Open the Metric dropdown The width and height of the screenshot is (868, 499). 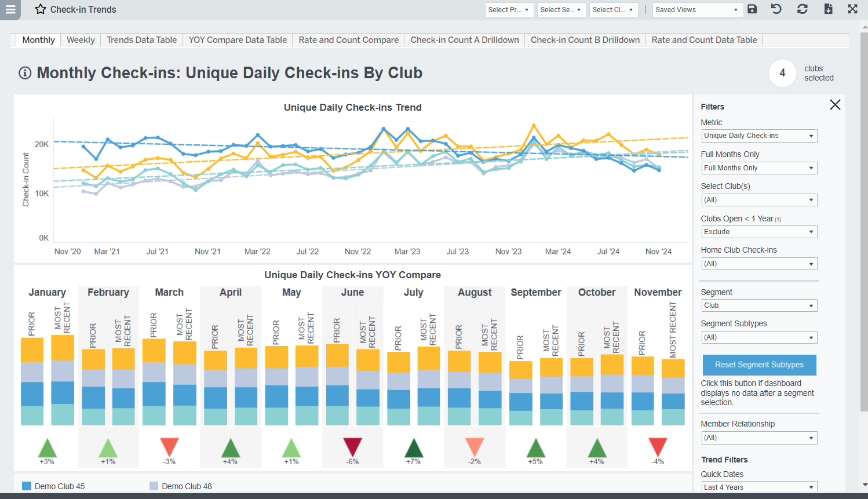(x=759, y=136)
